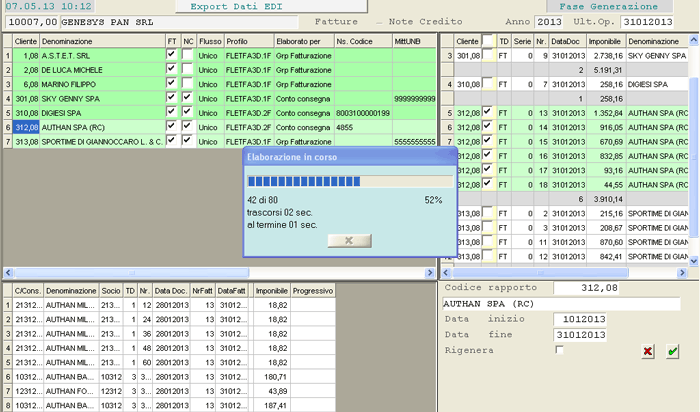
Task: Click the GENESYS PAN SRL company field
Action: pyautogui.click(x=179, y=22)
